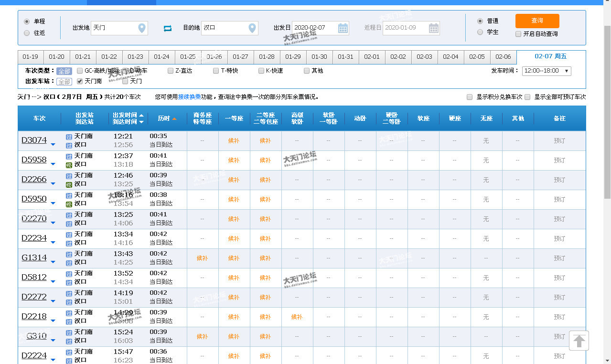Expand the D3074 train details arrow
Screen dimensions: 611x364
point(53,144)
